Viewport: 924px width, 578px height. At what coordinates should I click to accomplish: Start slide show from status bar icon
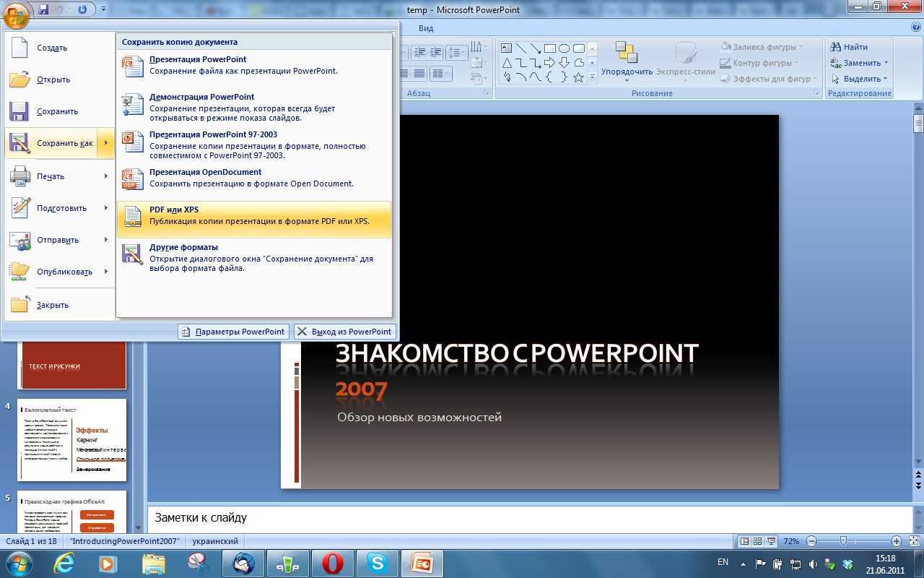772,541
